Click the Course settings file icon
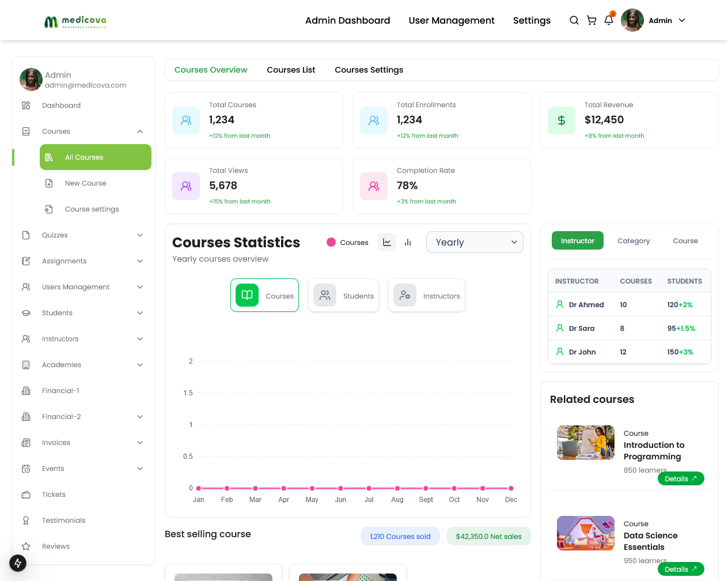The width and height of the screenshot is (728, 581). pyautogui.click(x=49, y=209)
